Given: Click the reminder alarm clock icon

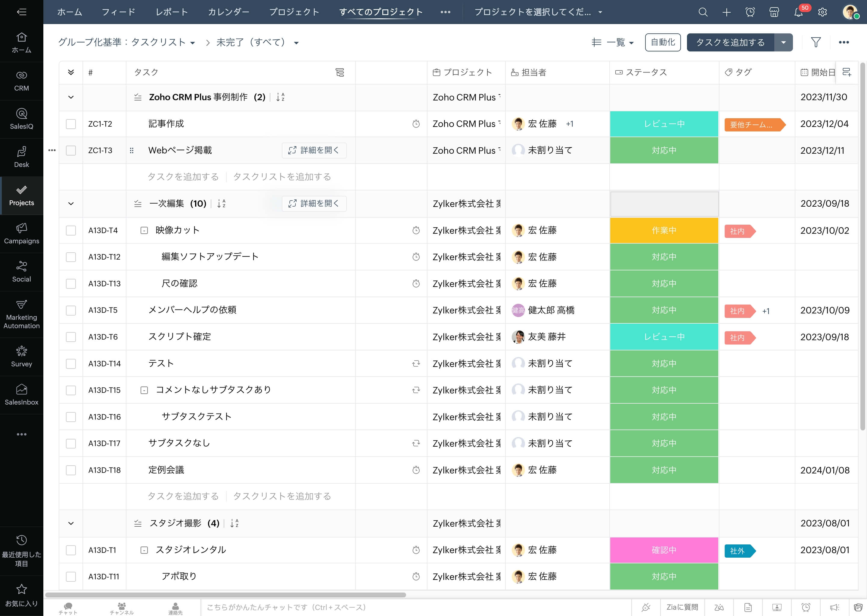Looking at the screenshot, I should click(750, 12).
